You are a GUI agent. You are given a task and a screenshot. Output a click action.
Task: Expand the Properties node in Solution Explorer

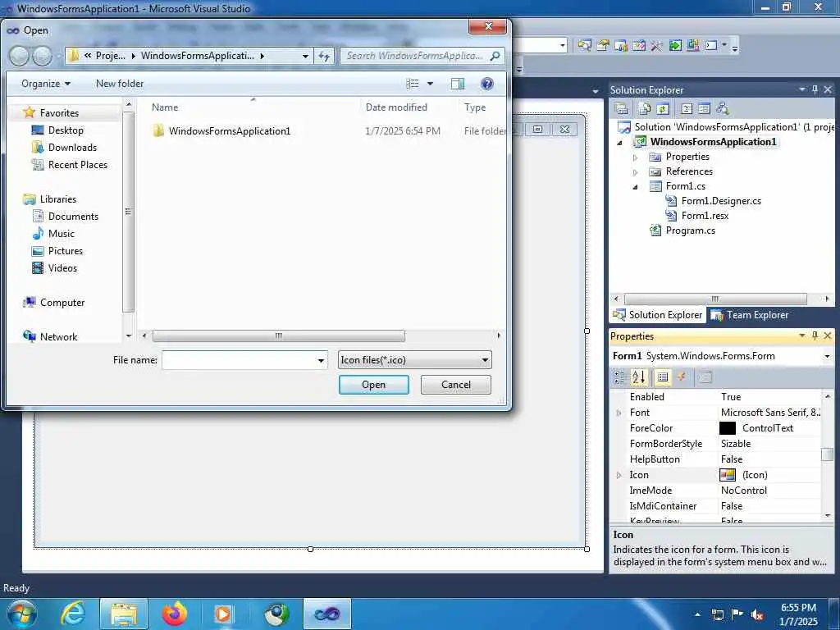[636, 157]
